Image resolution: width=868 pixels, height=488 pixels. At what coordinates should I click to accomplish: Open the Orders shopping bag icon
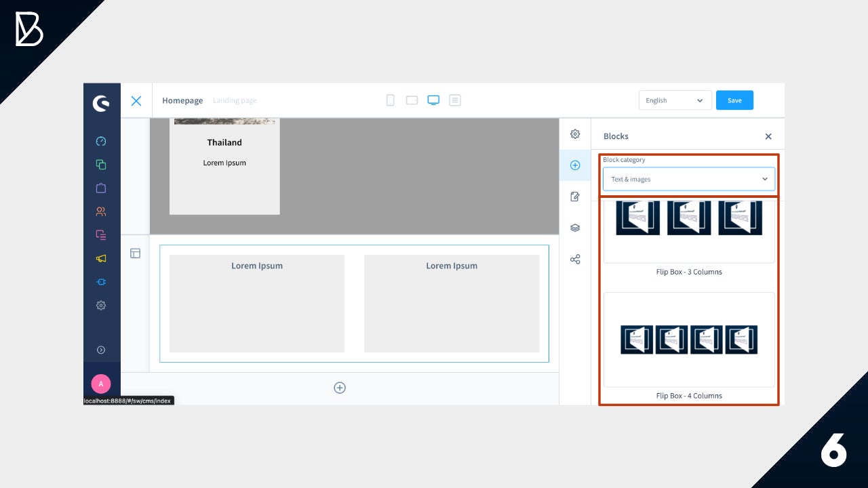(101, 188)
